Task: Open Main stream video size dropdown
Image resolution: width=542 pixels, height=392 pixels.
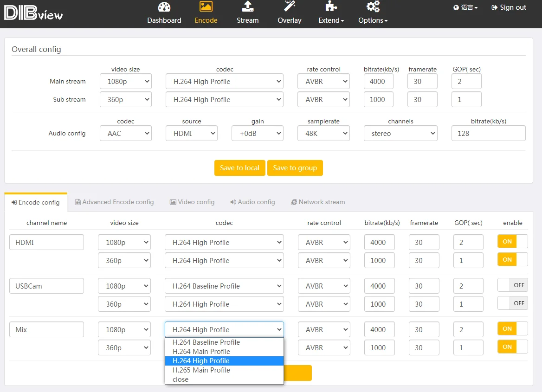Action: point(125,82)
